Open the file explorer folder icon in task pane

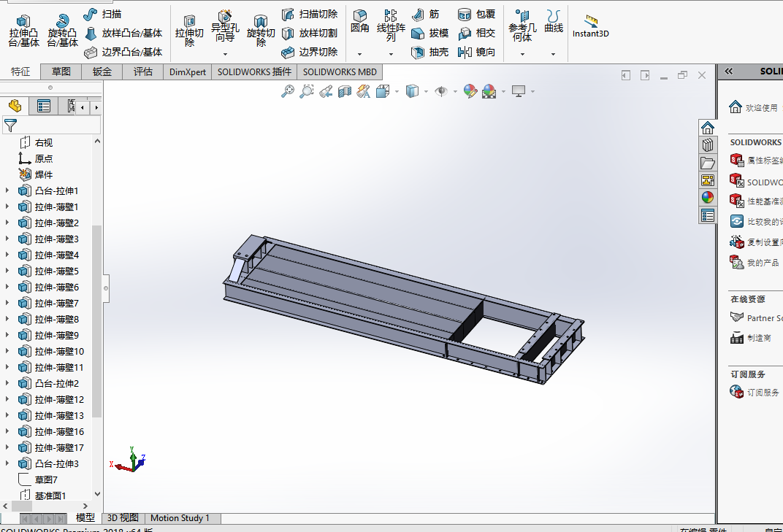[708, 163]
